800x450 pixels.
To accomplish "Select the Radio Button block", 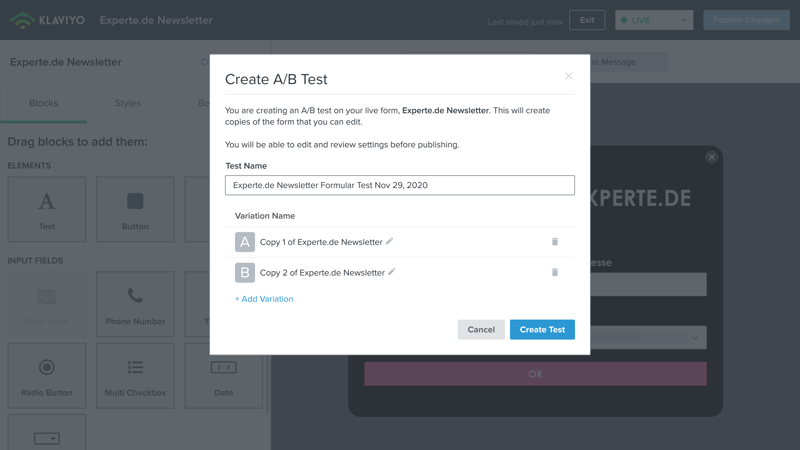I will tap(46, 376).
